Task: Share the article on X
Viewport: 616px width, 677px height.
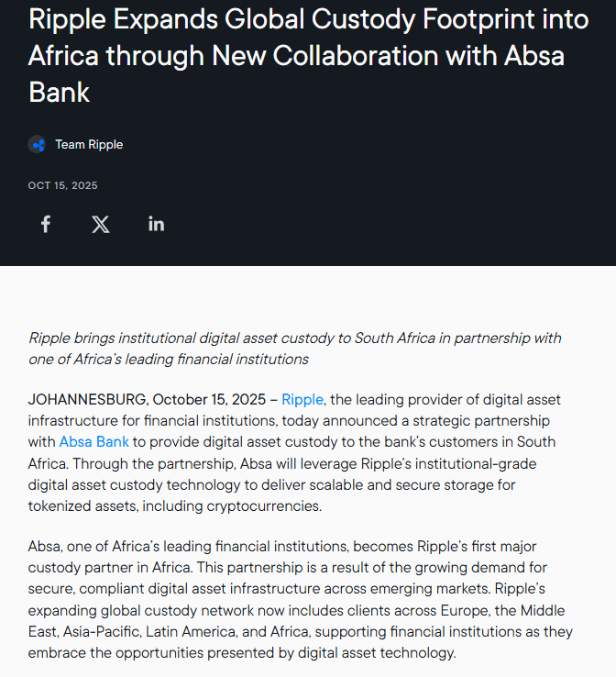Action: click(x=101, y=224)
